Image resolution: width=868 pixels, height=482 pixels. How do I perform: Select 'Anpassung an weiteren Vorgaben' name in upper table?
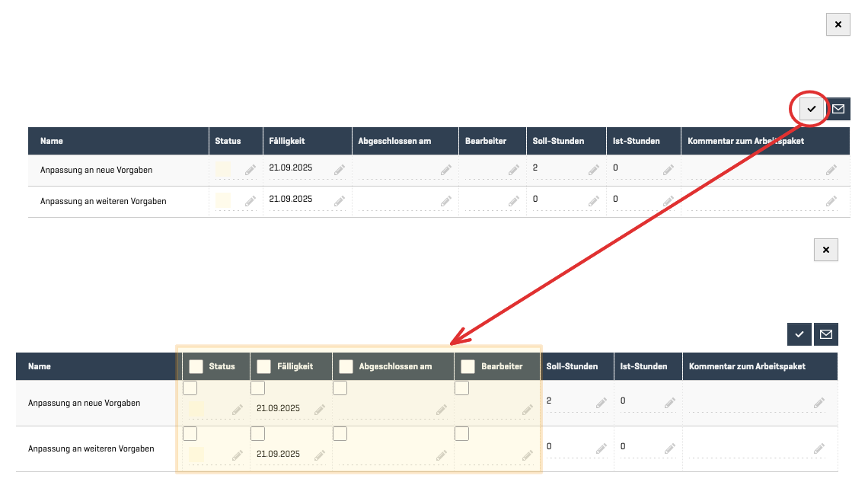103,202
